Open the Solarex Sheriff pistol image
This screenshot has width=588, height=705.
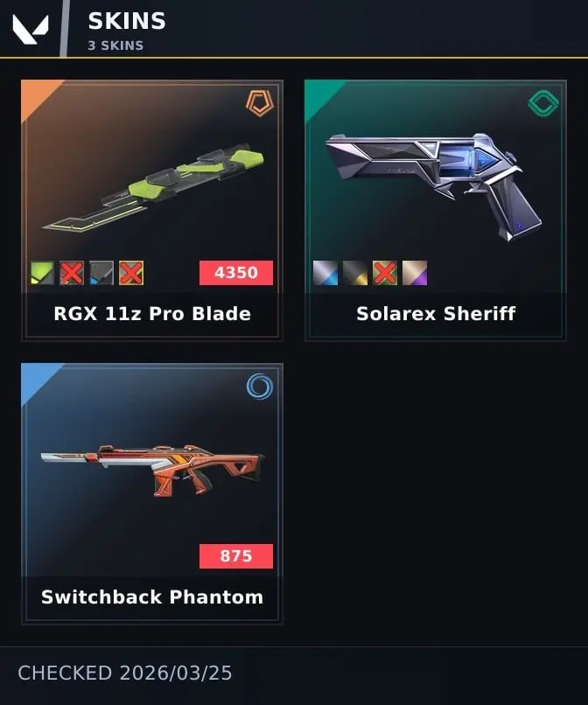click(434, 186)
